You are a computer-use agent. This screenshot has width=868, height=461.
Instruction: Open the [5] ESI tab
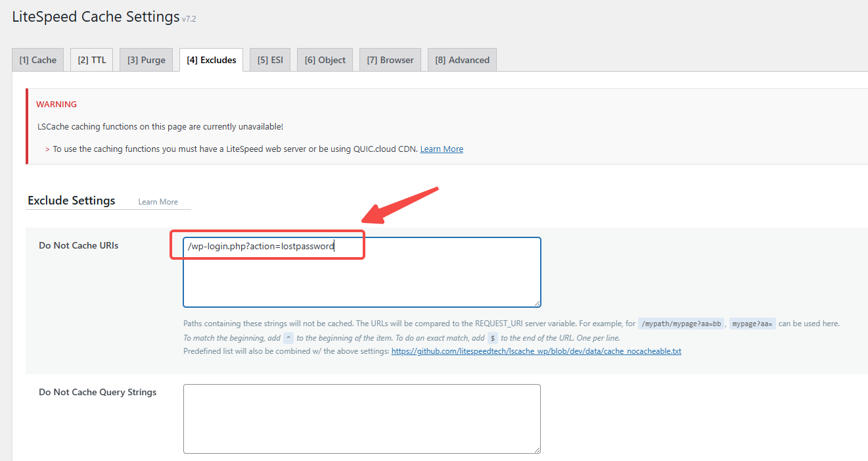click(x=269, y=59)
